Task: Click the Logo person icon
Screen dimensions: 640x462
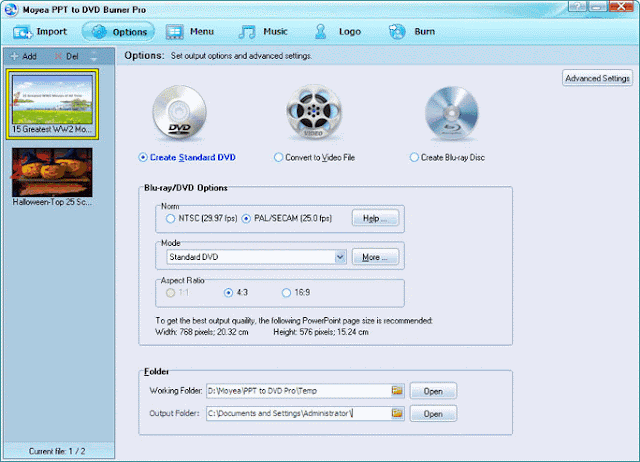Action: pyautogui.click(x=321, y=31)
